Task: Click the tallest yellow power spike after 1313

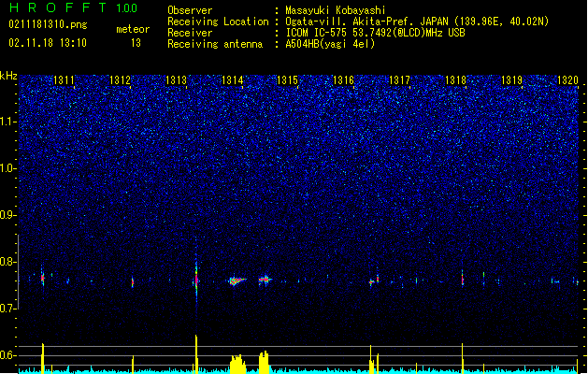Action: point(196,353)
